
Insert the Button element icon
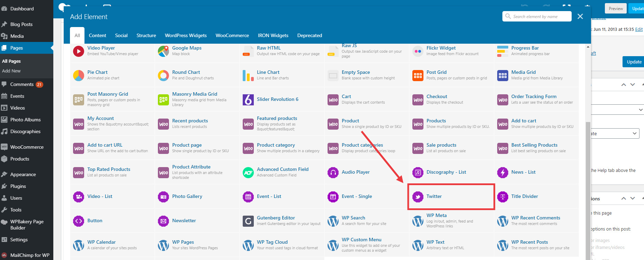(x=79, y=221)
